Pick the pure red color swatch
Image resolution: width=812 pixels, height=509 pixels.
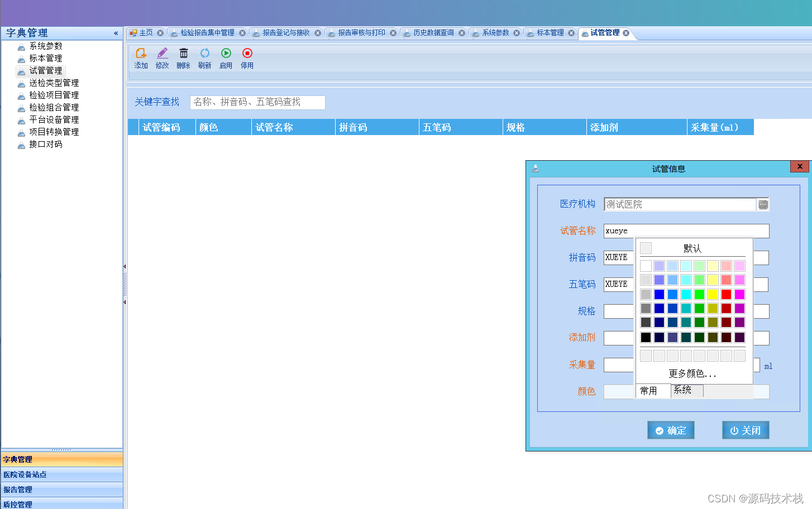(726, 294)
